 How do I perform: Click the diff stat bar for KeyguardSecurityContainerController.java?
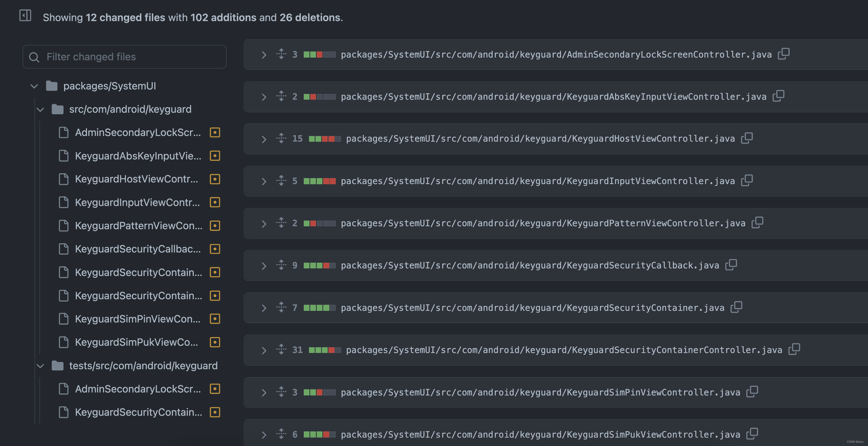[327, 349]
